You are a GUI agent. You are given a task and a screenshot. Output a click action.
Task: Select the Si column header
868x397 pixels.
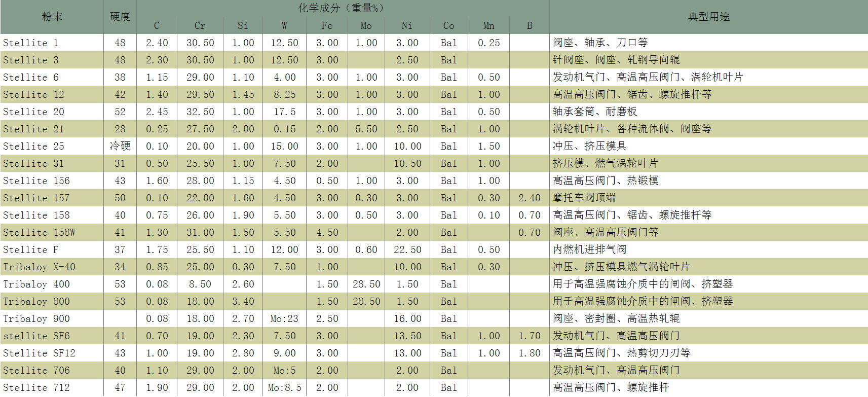[243, 26]
